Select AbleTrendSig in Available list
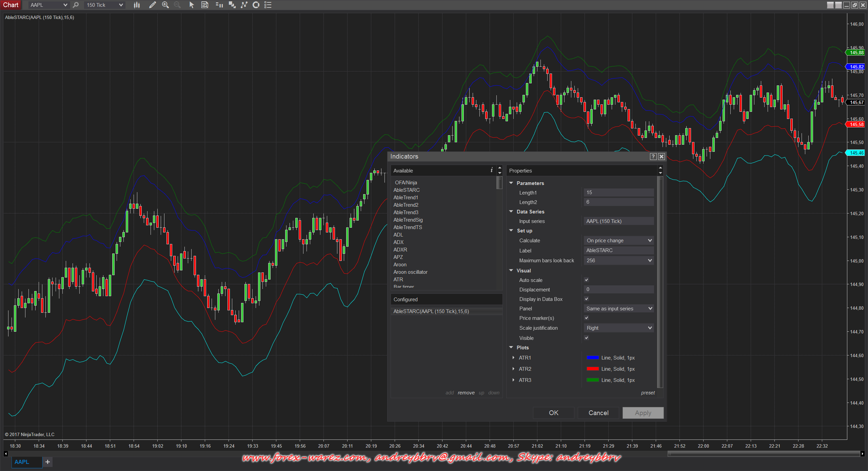868x471 pixels. [408, 220]
